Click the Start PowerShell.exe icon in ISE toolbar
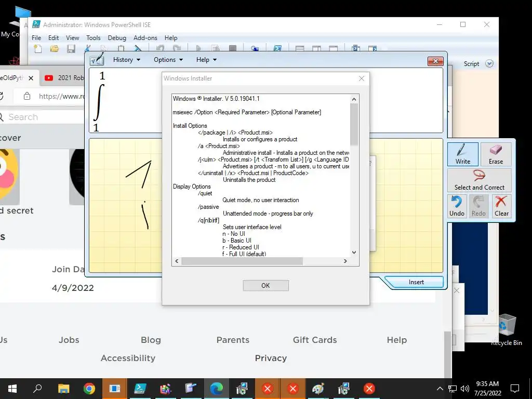This screenshot has width=532, height=399. [x=277, y=48]
